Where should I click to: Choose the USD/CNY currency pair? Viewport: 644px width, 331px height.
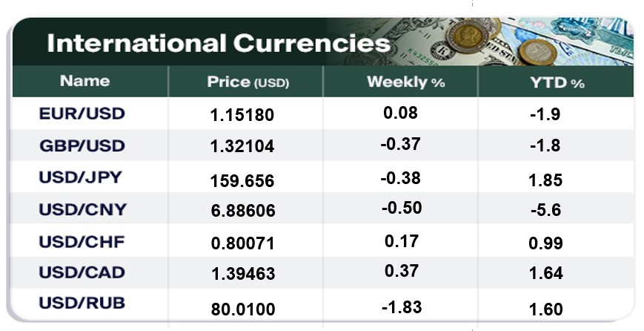click(x=82, y=209)
